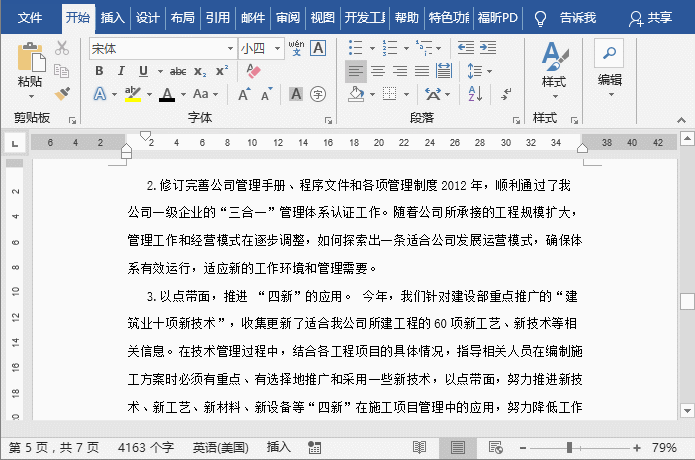Center align the paragraph

pyautogui.click(x=378, y=71)
